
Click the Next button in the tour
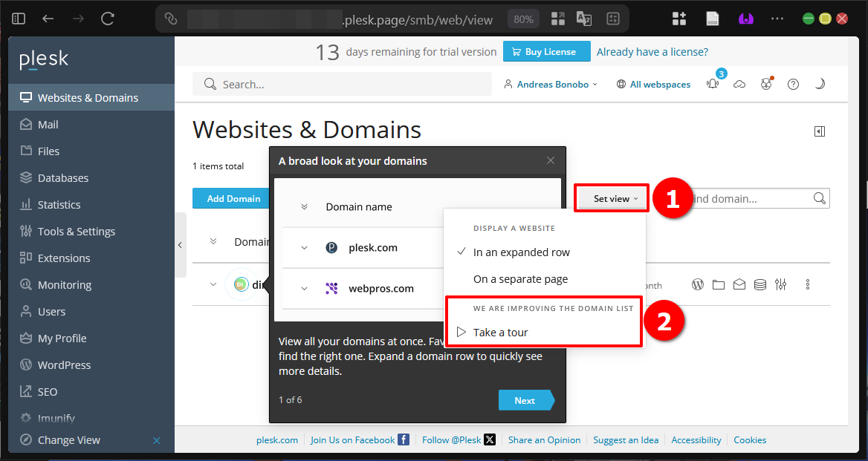point(525,401)
